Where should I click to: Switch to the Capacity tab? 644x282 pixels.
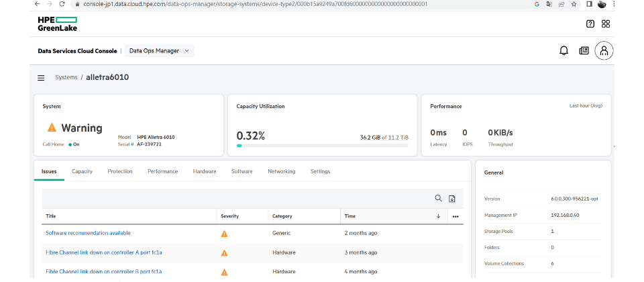pyautogui.click(x=82, y=171)
